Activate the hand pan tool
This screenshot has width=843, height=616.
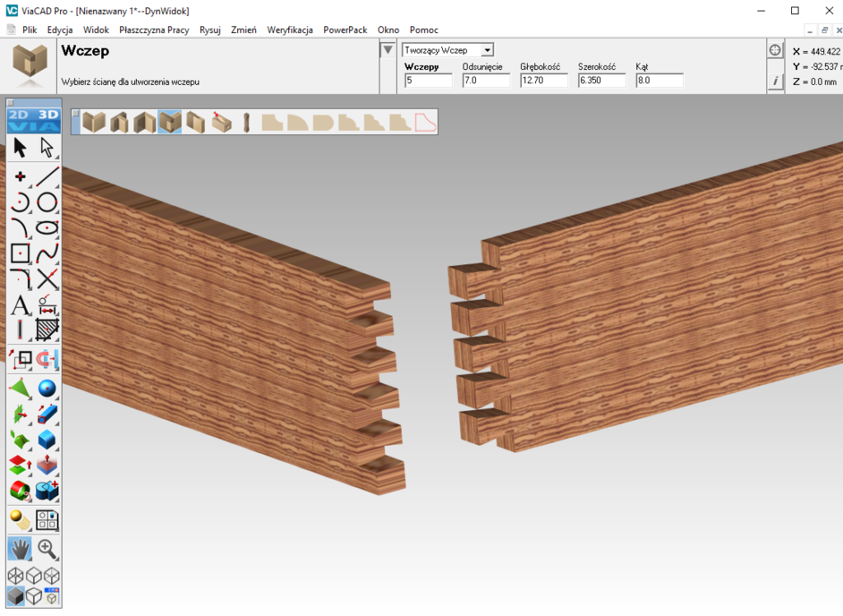[x=20, y=549]
